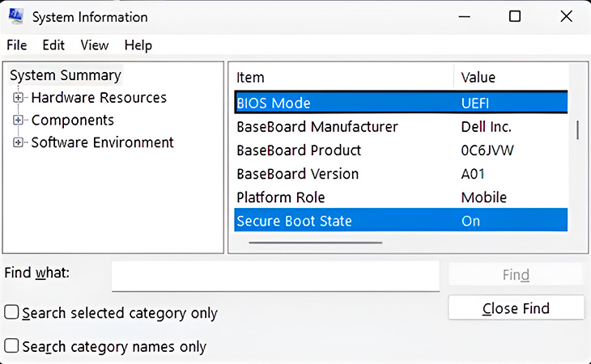This screenshot has height=364, width=591.
Task: Click the horizontal scrollbar under the details list
Action: 316,241
